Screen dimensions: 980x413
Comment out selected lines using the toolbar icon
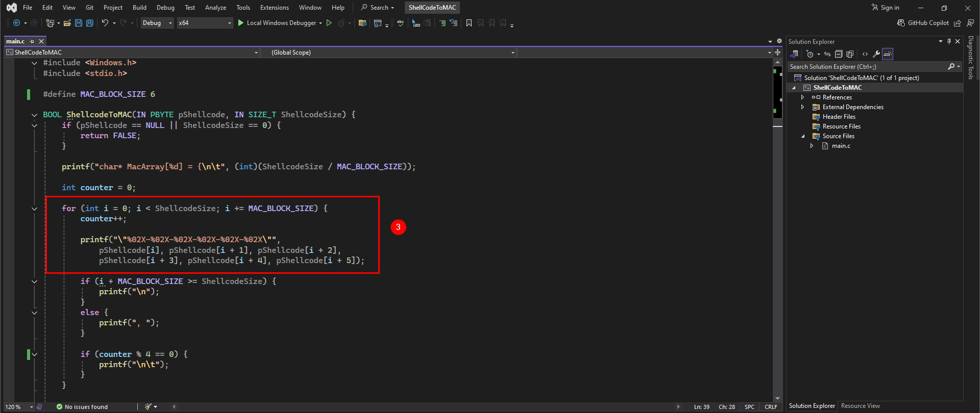tap(442, 23)
